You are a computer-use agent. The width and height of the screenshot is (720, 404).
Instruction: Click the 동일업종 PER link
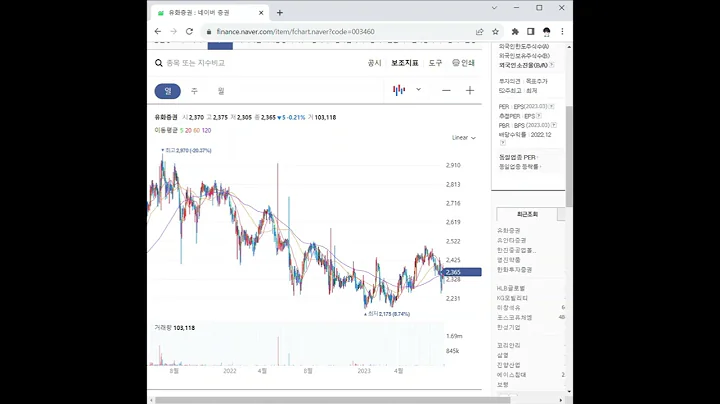click(x=517, y=157)
